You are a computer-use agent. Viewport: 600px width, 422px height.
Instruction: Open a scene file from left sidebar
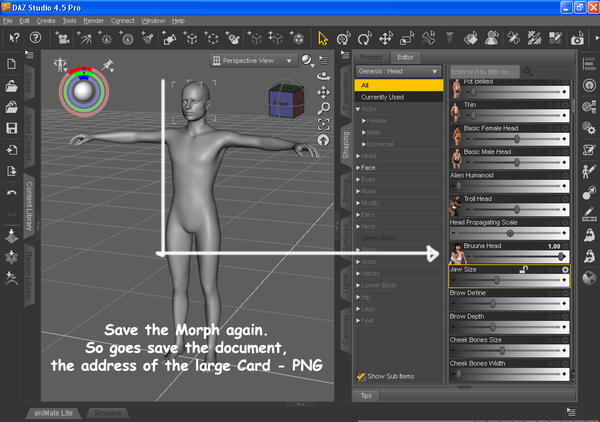(11, 86)
